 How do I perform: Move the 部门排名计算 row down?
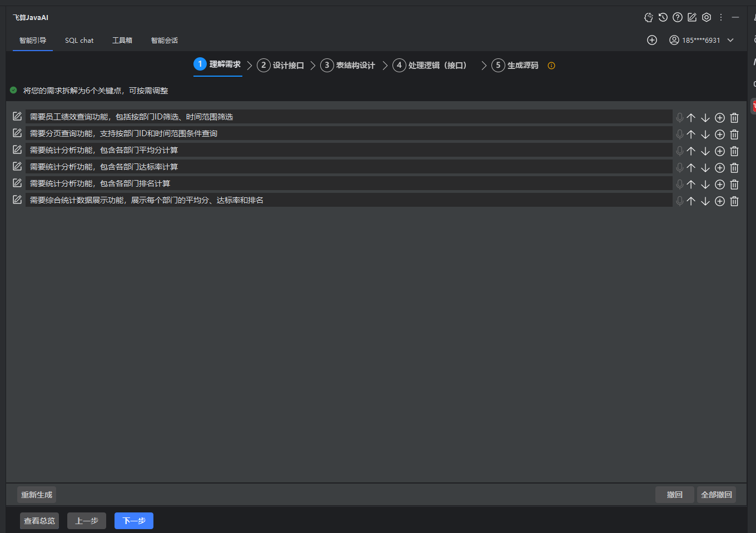705,185
